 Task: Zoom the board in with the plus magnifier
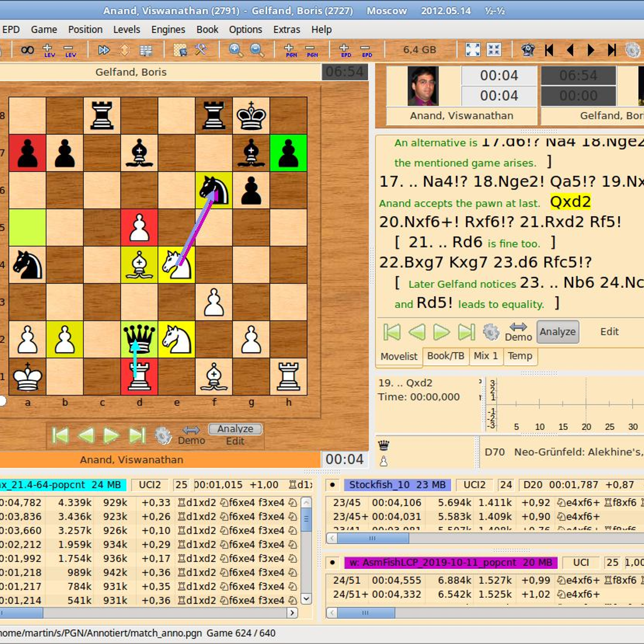click(235, 50)
